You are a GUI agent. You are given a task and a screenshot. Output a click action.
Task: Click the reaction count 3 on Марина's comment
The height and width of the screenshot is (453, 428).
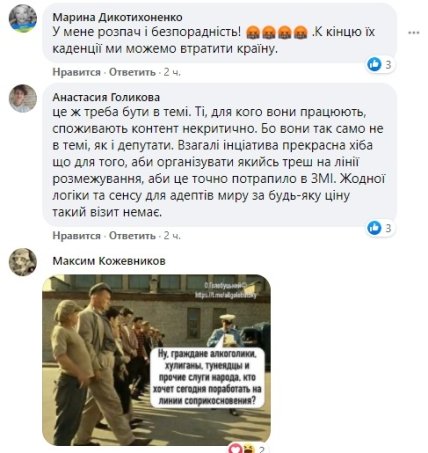point(388,65)
